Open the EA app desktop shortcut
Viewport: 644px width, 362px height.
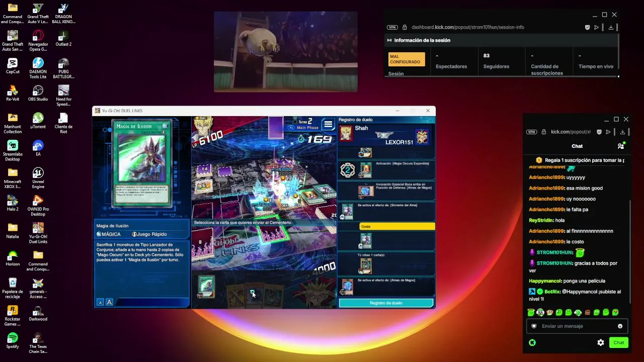click(x=38, y=148)
